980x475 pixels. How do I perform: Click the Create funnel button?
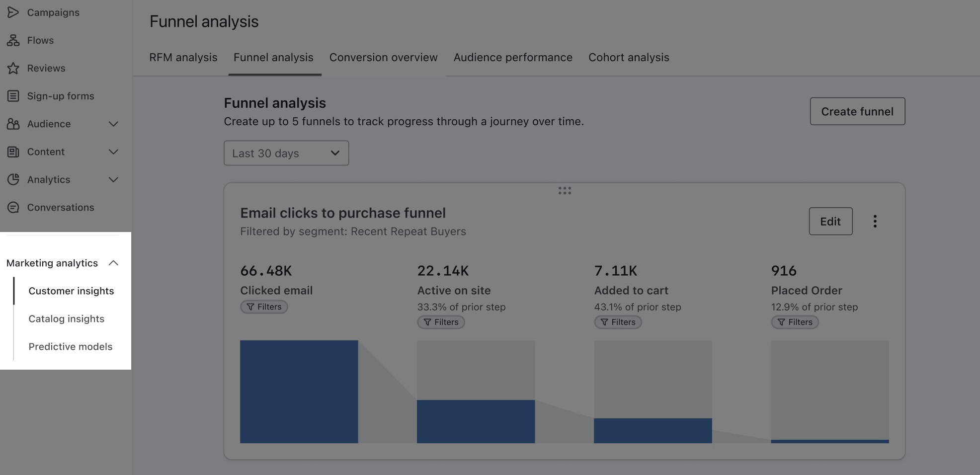(857, 111)
